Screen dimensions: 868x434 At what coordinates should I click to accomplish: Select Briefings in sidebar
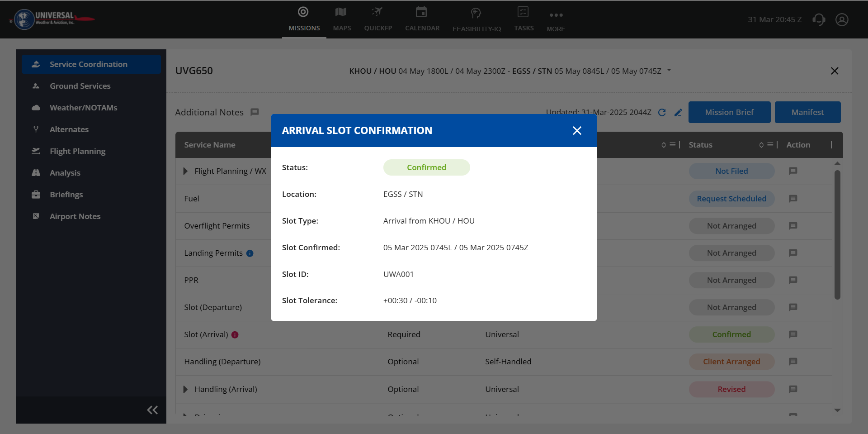click(91, 195)
